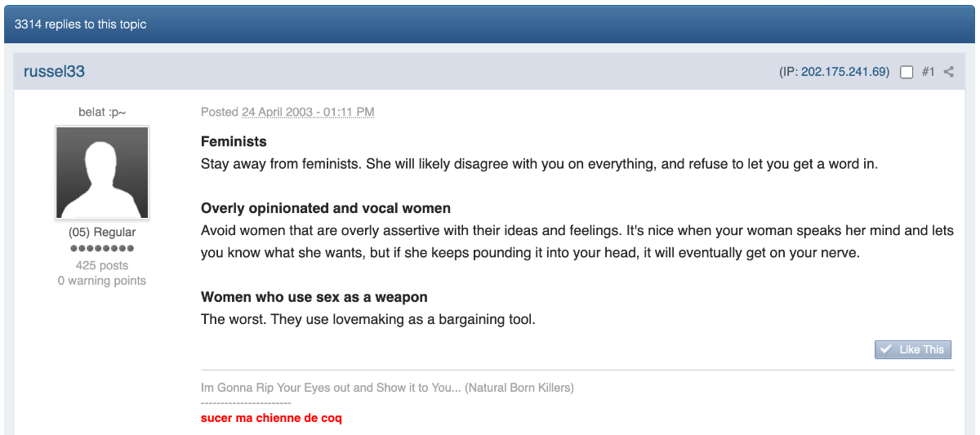
Task: Click the posted date 24 April 2003
Action: click(308, 112)
